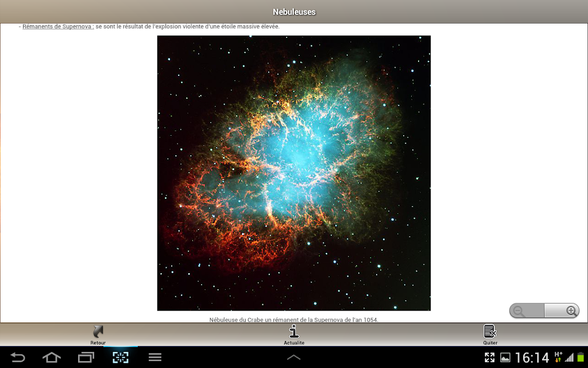Tap the Nébuleuse du Crabe caption
Viewport: 588px width, 368px height.
click(293, 320)
